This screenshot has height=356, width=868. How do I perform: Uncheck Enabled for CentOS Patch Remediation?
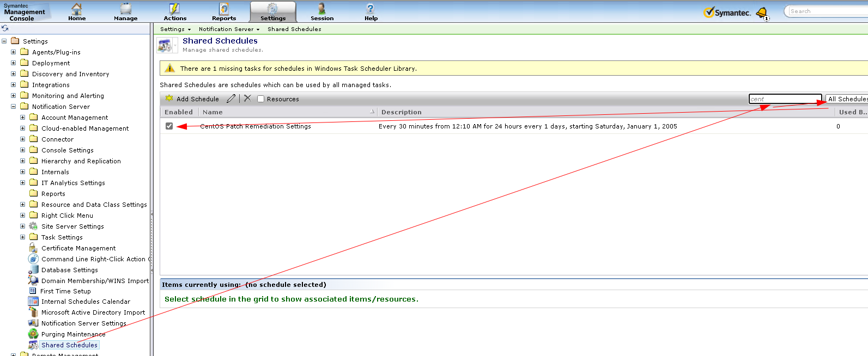tap(169, 126)
